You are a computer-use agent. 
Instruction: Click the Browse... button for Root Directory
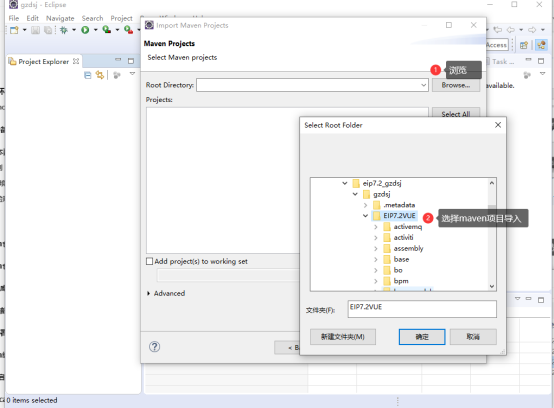click(x=455, y=85)
